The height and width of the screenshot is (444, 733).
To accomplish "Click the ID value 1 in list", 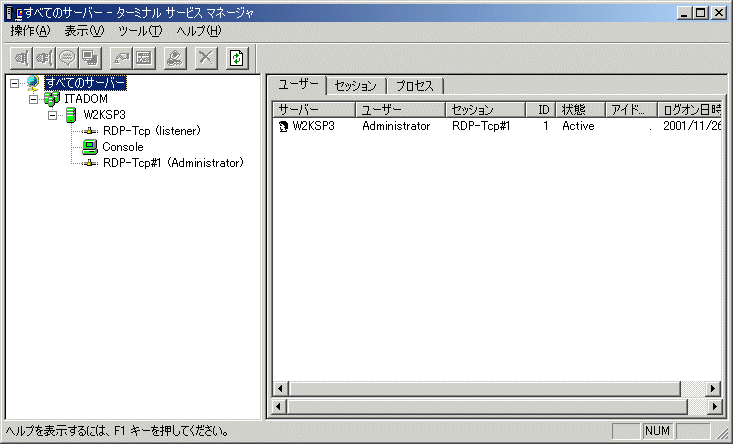I will pos(546,126).
